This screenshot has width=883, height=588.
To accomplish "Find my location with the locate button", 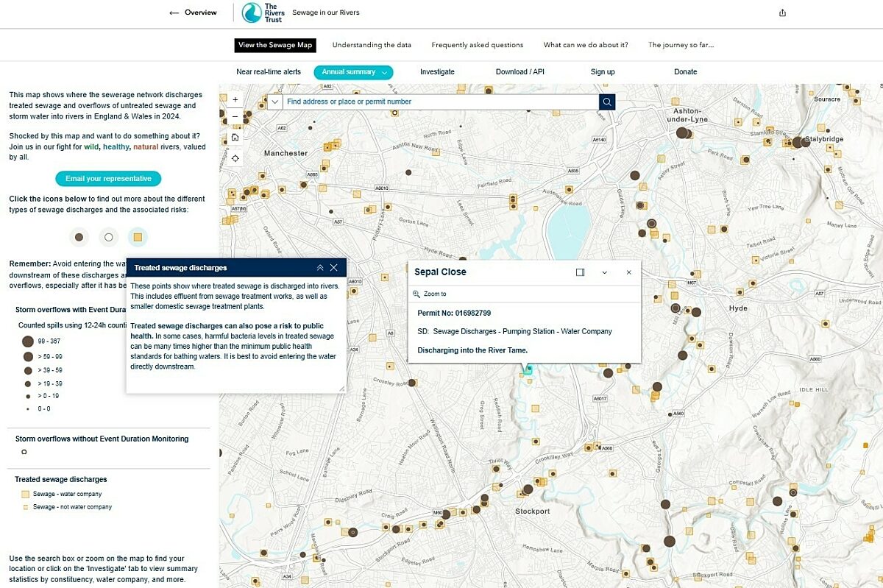I will coord(235,158).
